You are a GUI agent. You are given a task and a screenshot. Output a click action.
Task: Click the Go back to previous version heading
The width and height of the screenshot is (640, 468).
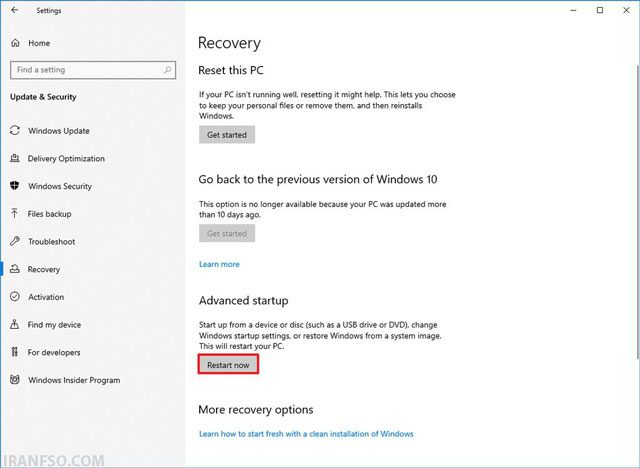coord(318,180)
